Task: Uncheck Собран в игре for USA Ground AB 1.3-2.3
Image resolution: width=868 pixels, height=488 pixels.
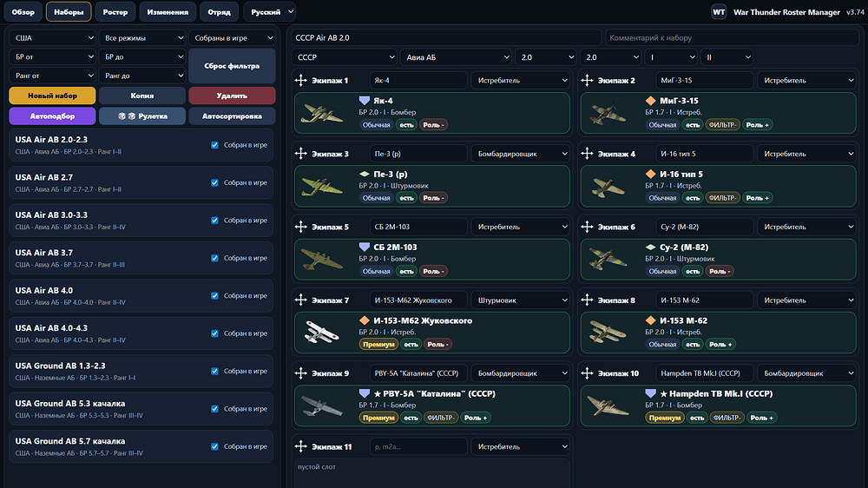Action: (214, 371)
